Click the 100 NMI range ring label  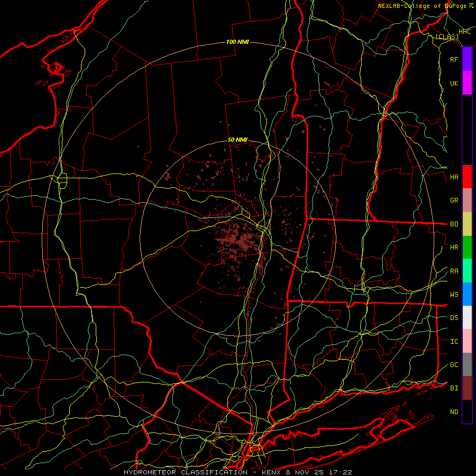click(237, 42)
